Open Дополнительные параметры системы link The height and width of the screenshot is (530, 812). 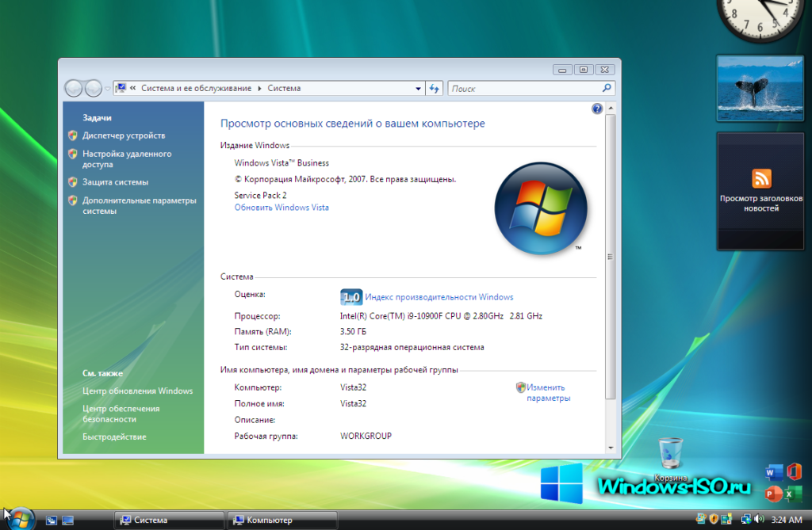pos(140,205)
